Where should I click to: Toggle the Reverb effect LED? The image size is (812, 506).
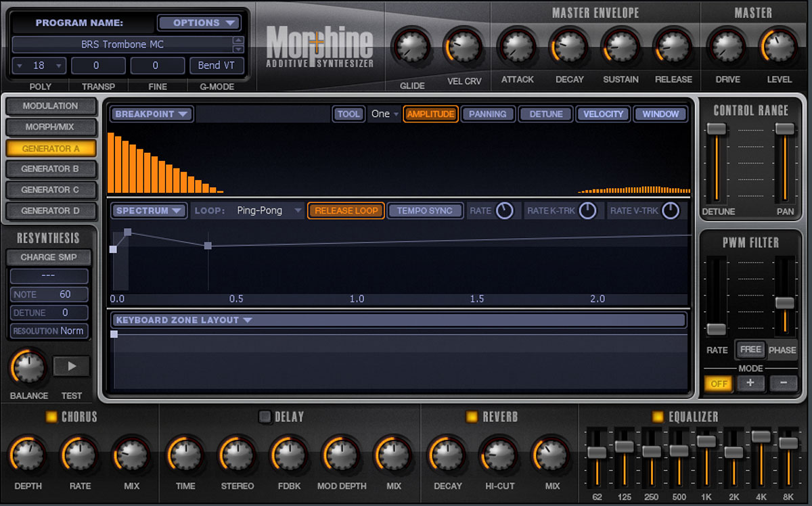tap(472, 417)
